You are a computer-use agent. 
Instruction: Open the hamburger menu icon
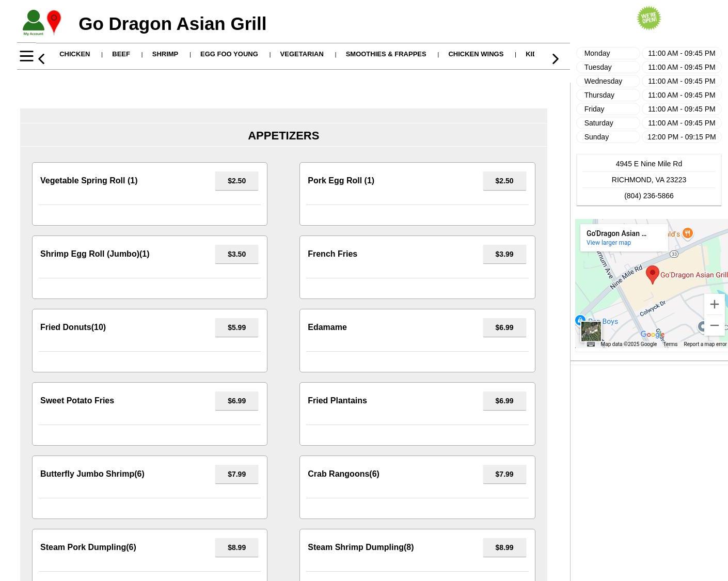(x=26, y=56)
